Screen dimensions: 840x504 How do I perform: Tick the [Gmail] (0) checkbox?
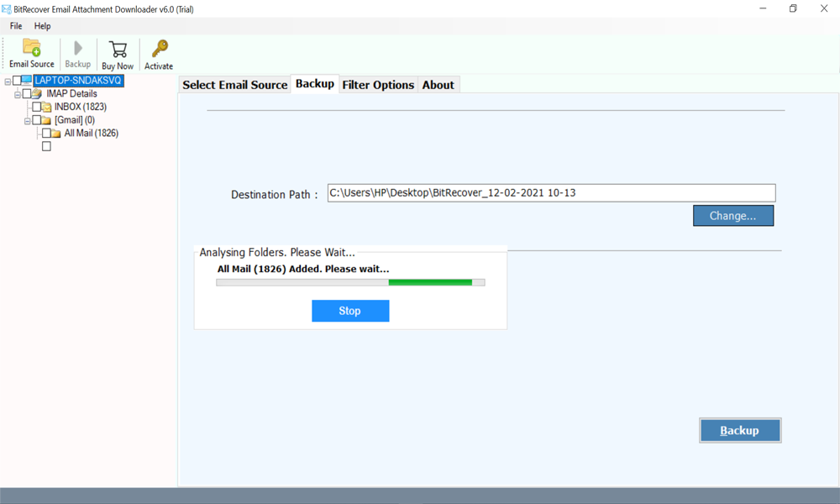(x=36, y=120)
